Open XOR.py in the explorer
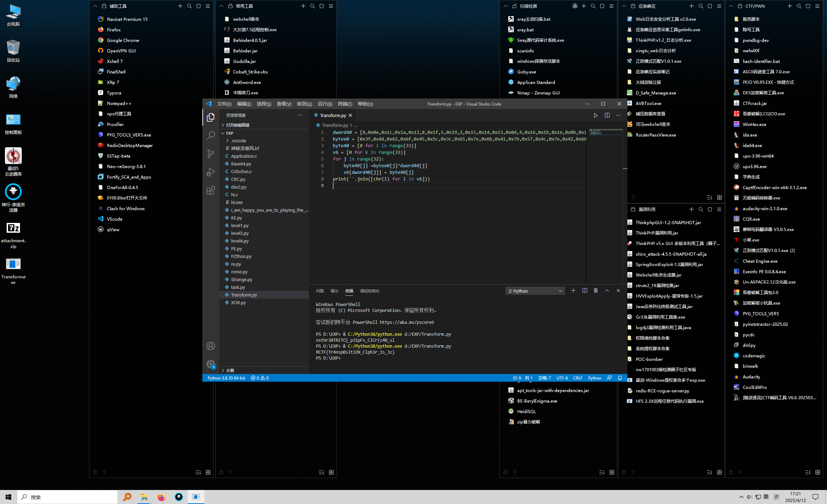The width and height of the screenshot is (827, 504). point(238,302)
